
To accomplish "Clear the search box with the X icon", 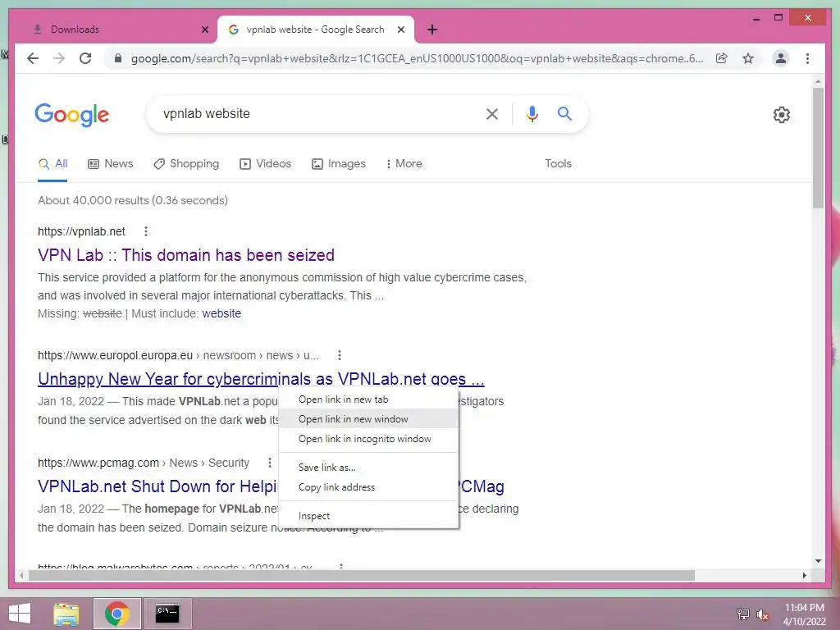I will pyautogui.click(x=492, y=113).
